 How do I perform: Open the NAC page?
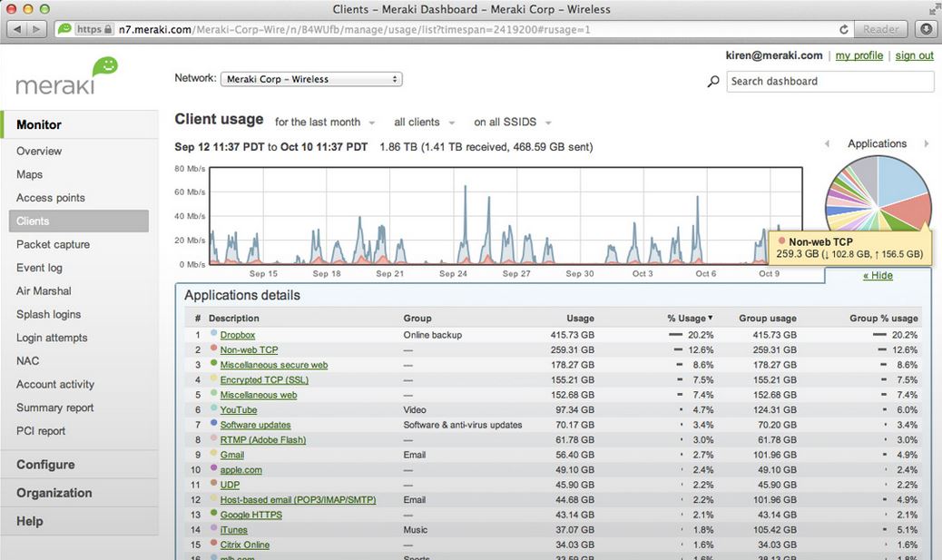click(27, 360)
